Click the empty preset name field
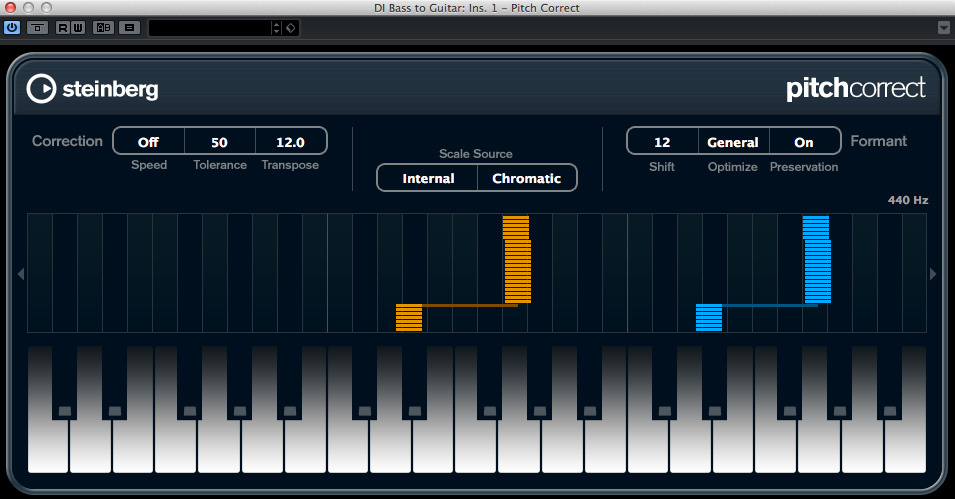 (x=210, y=28)
